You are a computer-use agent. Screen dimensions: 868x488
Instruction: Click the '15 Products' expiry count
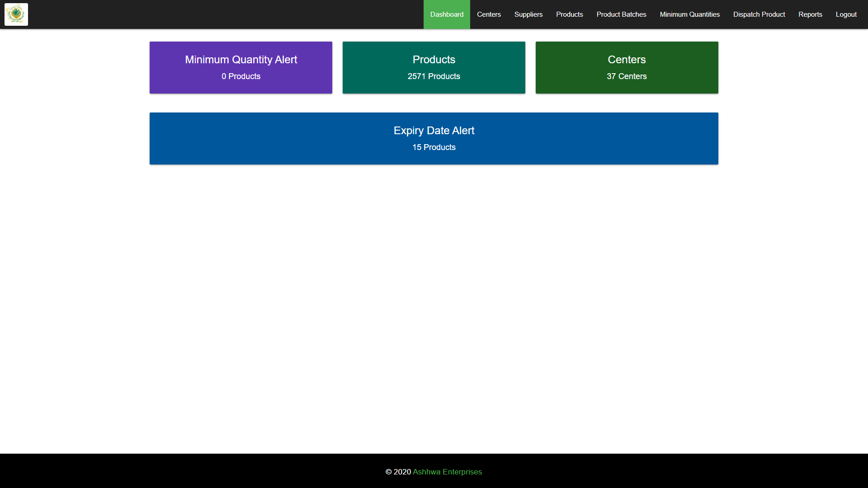coord(434,147)
